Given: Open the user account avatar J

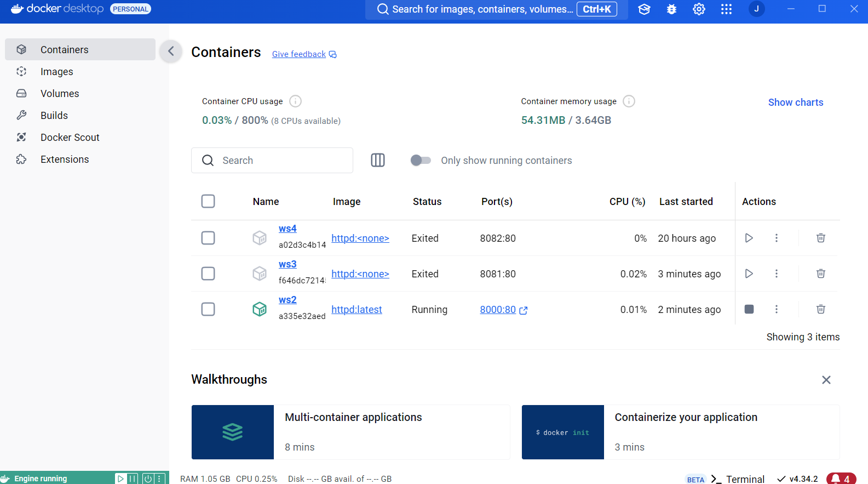Looking at the screenshot, I should coord(756,9).
